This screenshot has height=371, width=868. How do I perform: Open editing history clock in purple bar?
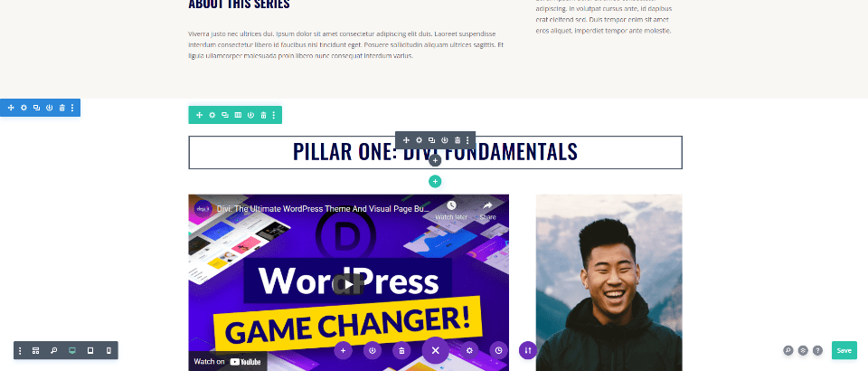(499, 350)
